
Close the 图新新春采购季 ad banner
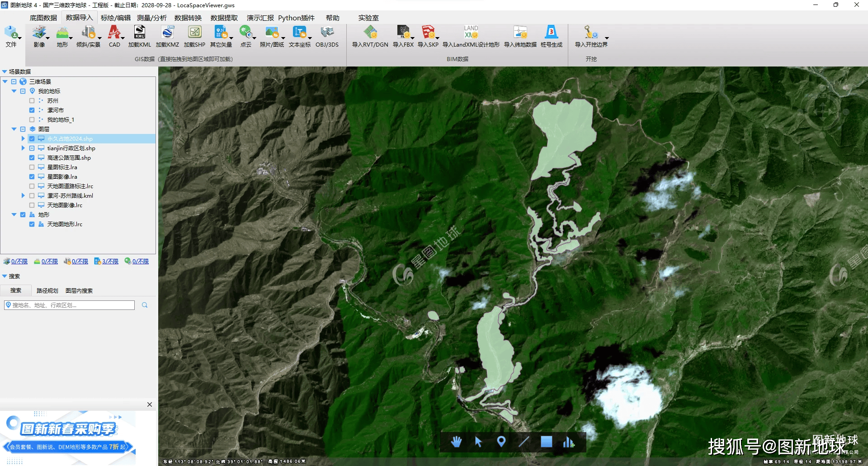pyautogui.click(x=150, y=404)
